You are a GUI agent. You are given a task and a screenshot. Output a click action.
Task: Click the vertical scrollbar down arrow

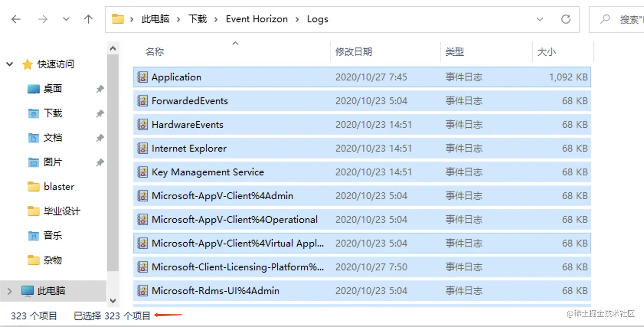pos(113,300)
